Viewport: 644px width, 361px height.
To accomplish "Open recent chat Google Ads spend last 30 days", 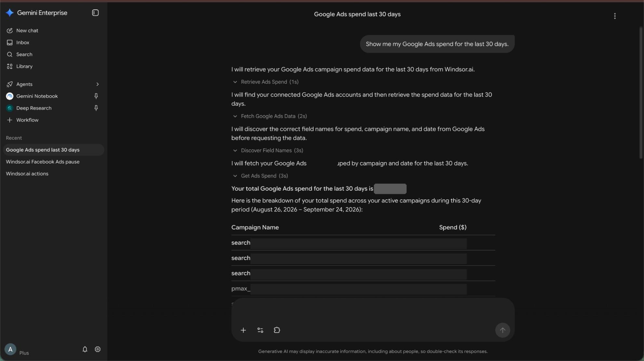I will (54, 150).
